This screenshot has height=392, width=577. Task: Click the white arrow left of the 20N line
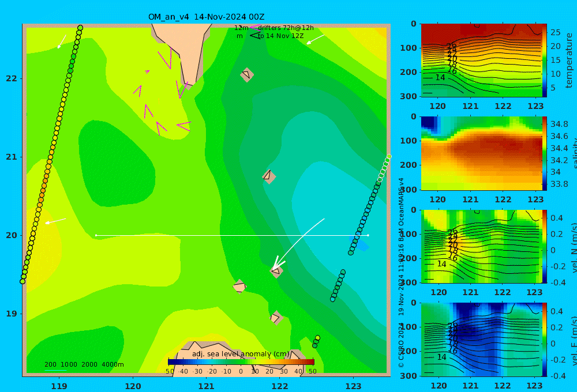[x=55, y=221]
